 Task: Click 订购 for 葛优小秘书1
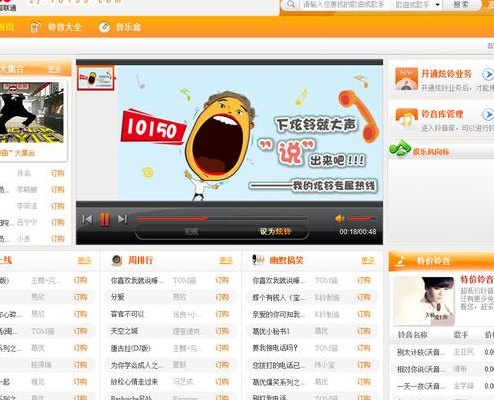364,331
